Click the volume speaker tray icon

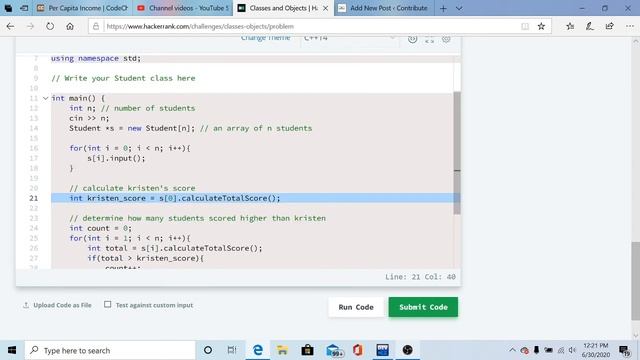point(572,350)
